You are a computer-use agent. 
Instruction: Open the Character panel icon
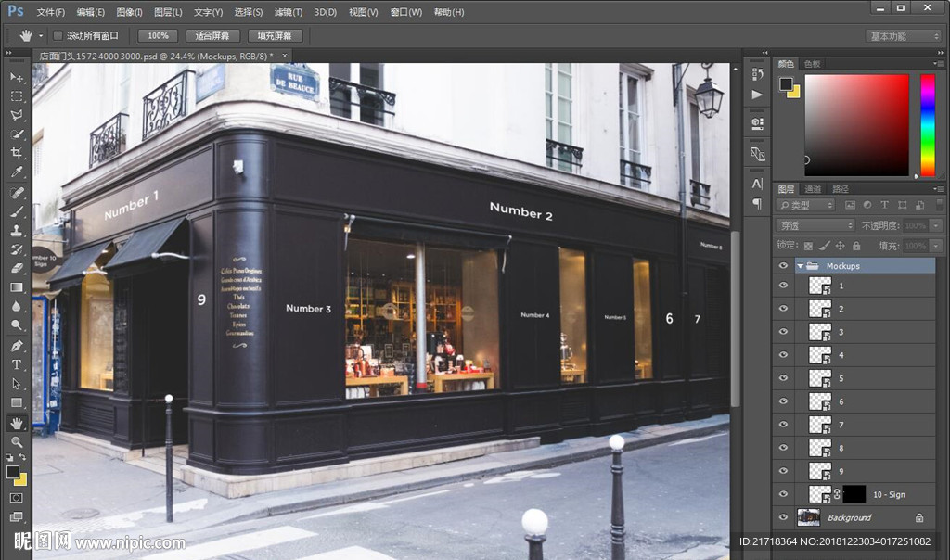757,184
